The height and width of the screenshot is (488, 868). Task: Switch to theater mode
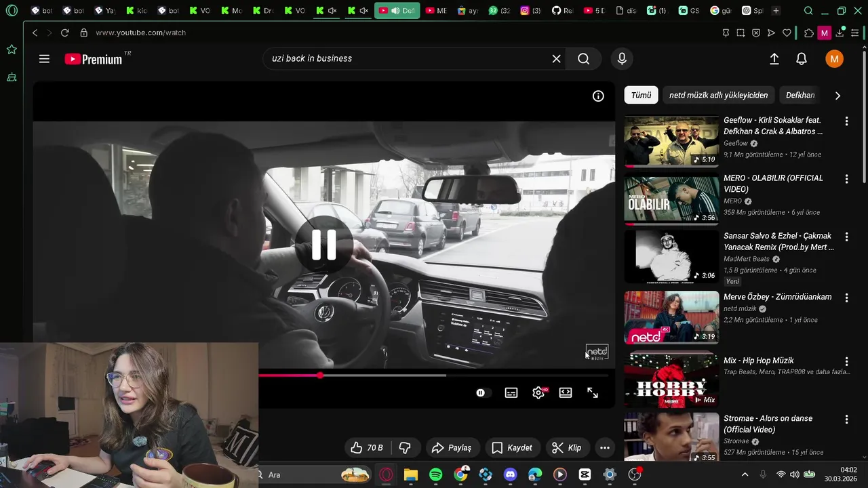point(566,393)
